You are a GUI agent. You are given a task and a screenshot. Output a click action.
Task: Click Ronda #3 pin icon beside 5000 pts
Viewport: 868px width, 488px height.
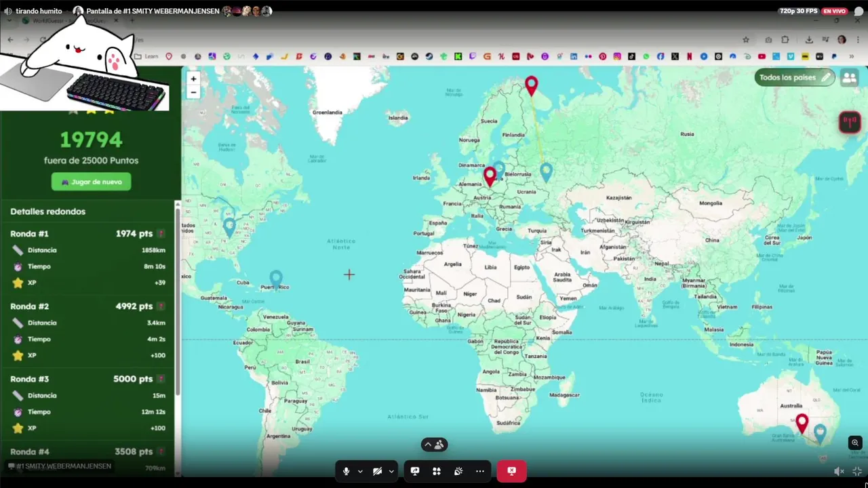pyautogui.click(x=161, y=379)
